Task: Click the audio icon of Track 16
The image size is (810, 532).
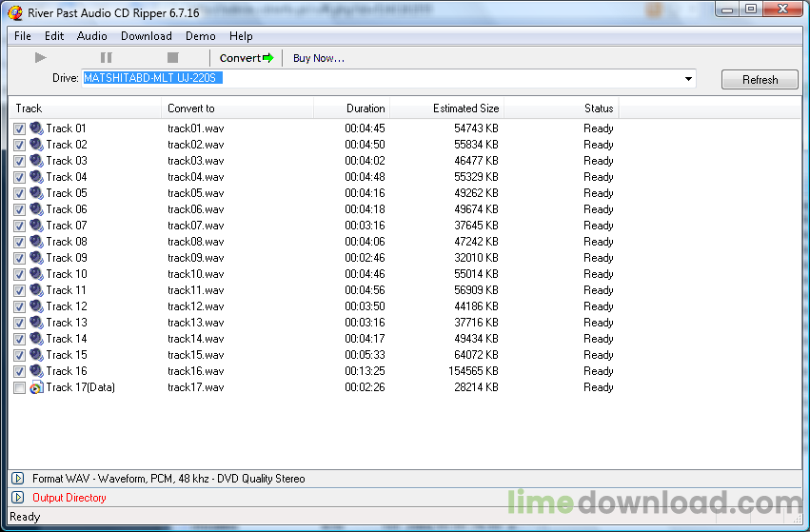Action: pos(36,370)
